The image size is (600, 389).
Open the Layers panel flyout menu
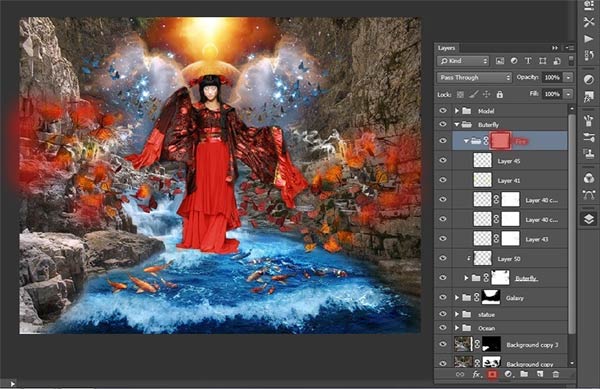click(570, 48)
